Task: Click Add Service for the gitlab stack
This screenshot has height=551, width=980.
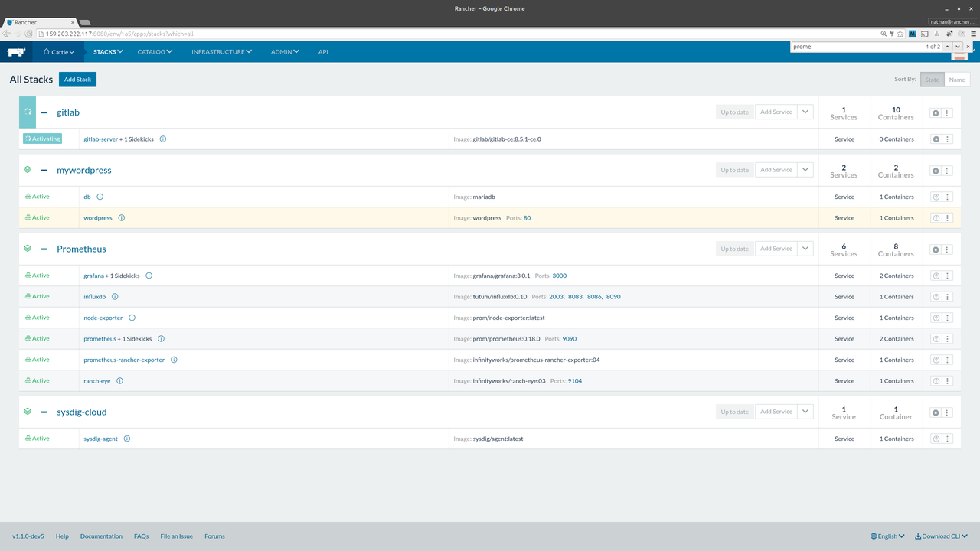Action: point(776,112)
